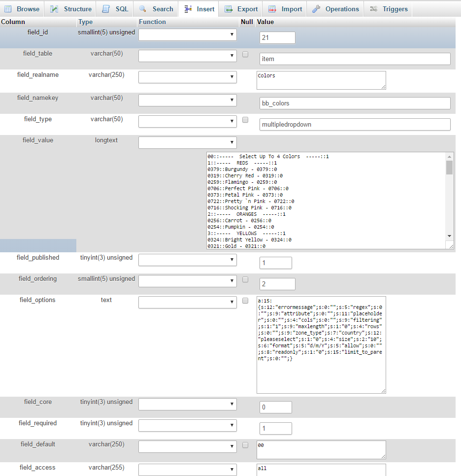Click the Column header label
This screenshot has width=461, height=476.
click(x=13, y=22)
